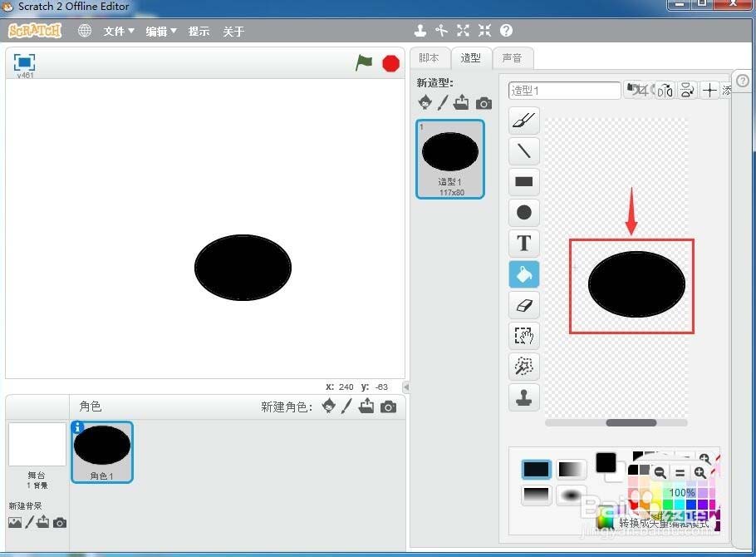Choose horizontal gradient fill style
This screenshot has width=756, height=557.
point(571,469)
